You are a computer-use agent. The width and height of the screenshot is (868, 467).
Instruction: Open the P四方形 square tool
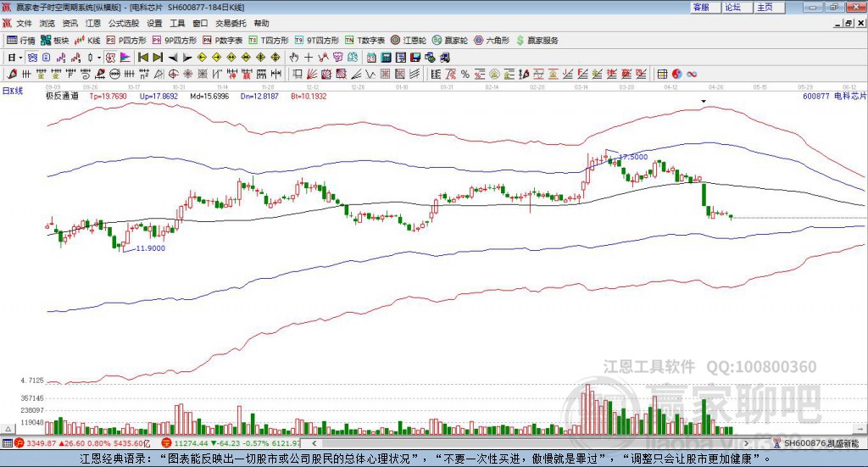(x=125, y=41)
